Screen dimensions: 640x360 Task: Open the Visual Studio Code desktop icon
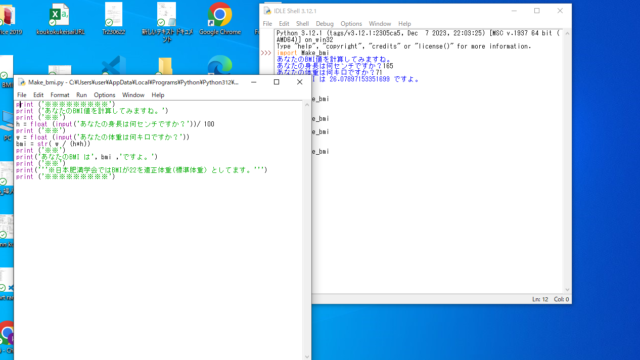point(113,65)
